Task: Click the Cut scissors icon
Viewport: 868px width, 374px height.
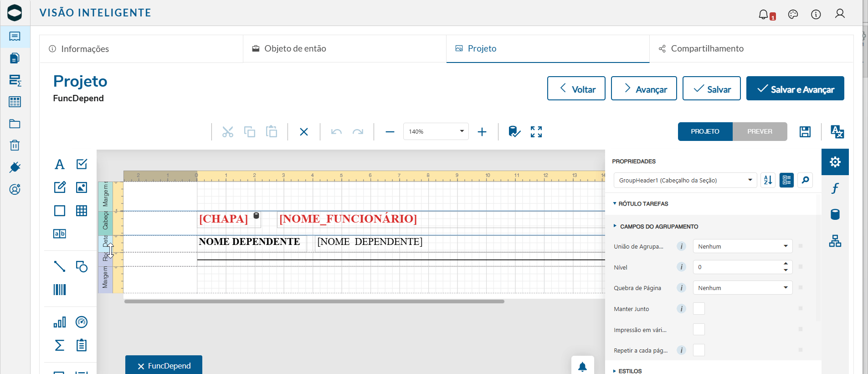Action: tap(228, 132)
